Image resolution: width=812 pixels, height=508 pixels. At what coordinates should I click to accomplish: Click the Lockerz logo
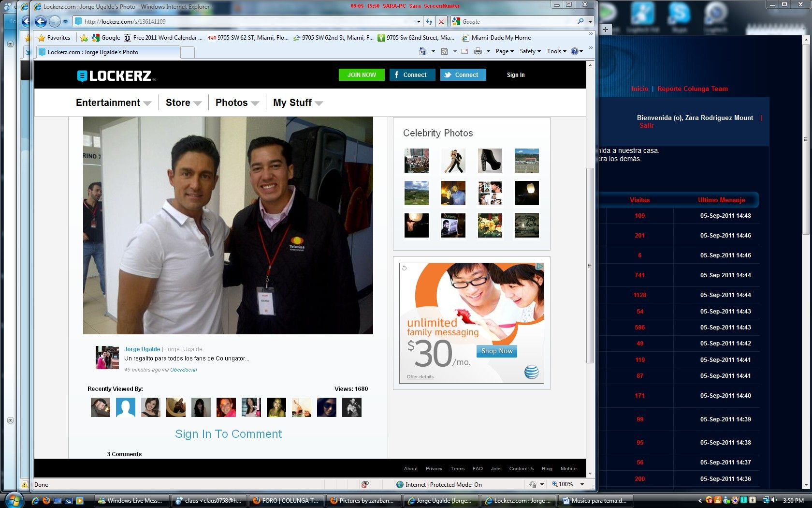click(116, 75)
